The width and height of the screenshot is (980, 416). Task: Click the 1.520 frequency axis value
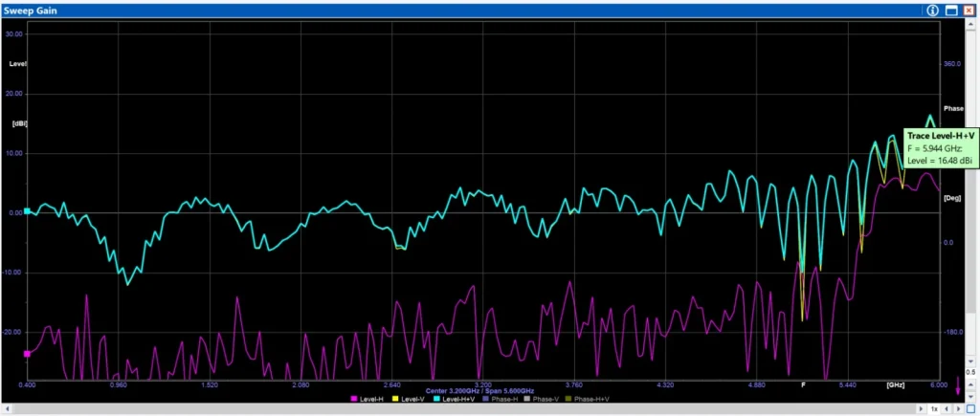(x=210, y=384)
